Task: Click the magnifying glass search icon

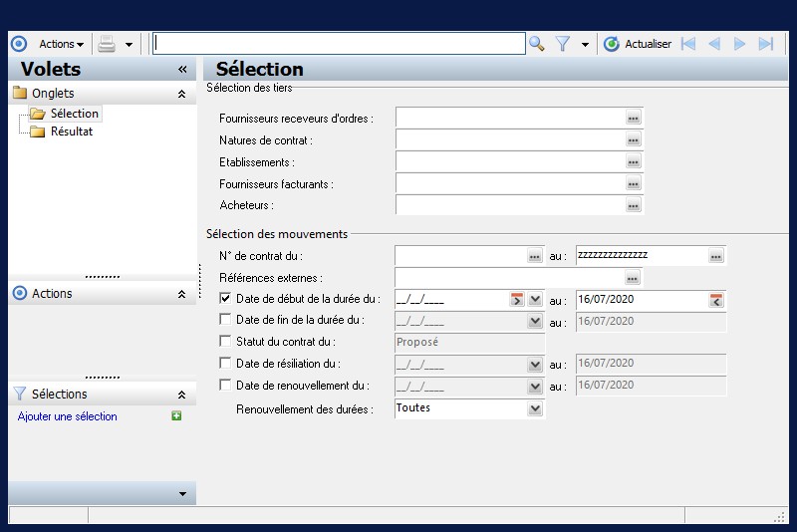Action: click(536, 44)
